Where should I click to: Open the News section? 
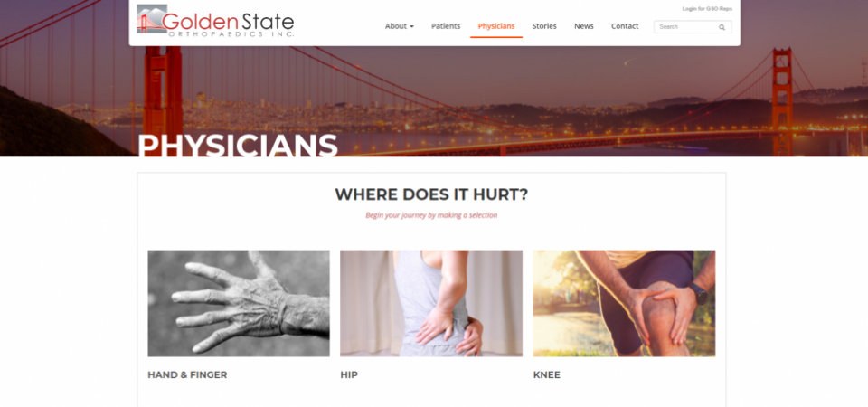pyautogui.click(x=583, y=26)
